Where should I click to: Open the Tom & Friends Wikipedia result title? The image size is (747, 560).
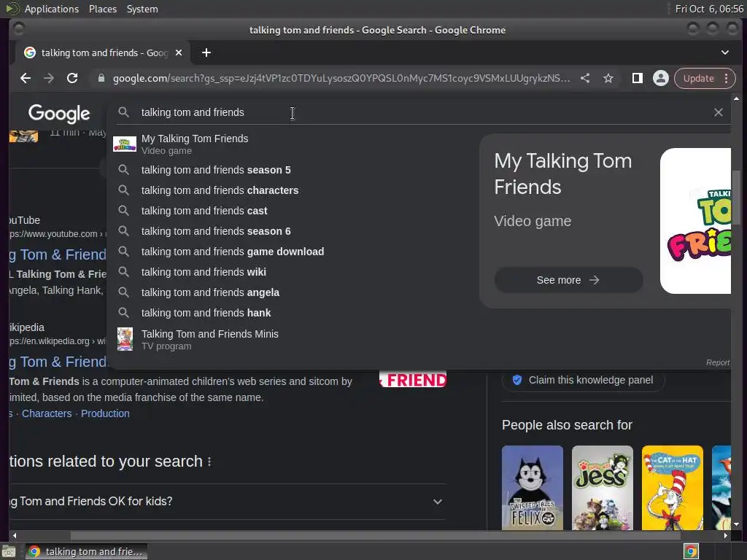[x=58, y=362]
